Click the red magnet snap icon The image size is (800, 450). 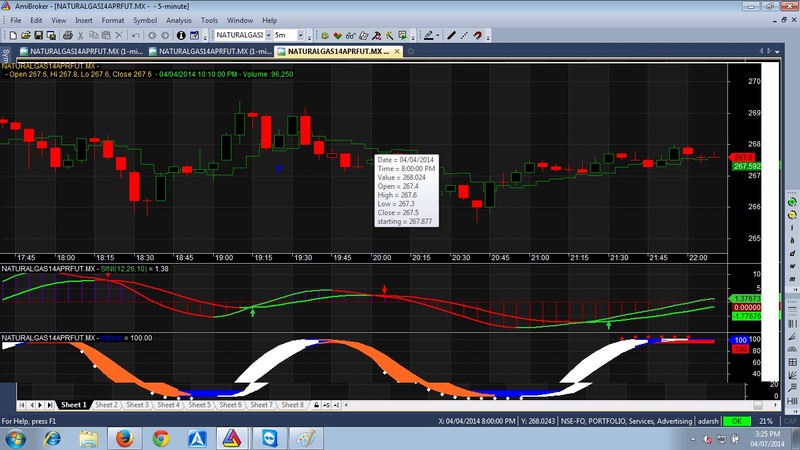[478, 35]
